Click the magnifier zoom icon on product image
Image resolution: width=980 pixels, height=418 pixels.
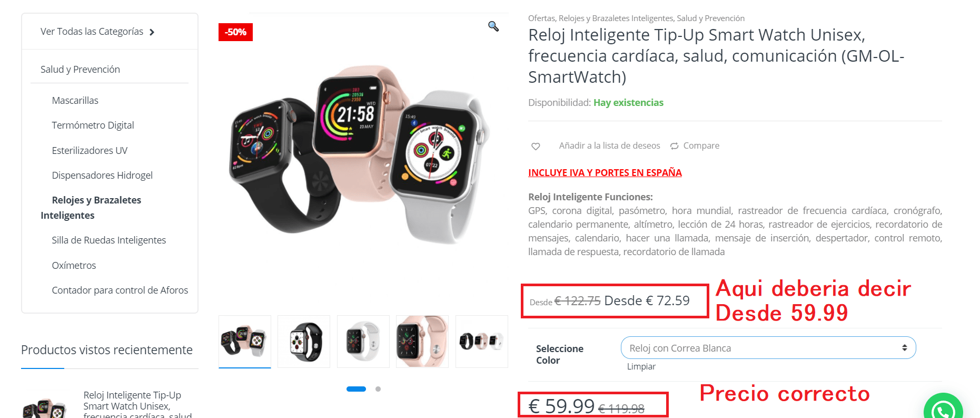(x=493, y=26)
